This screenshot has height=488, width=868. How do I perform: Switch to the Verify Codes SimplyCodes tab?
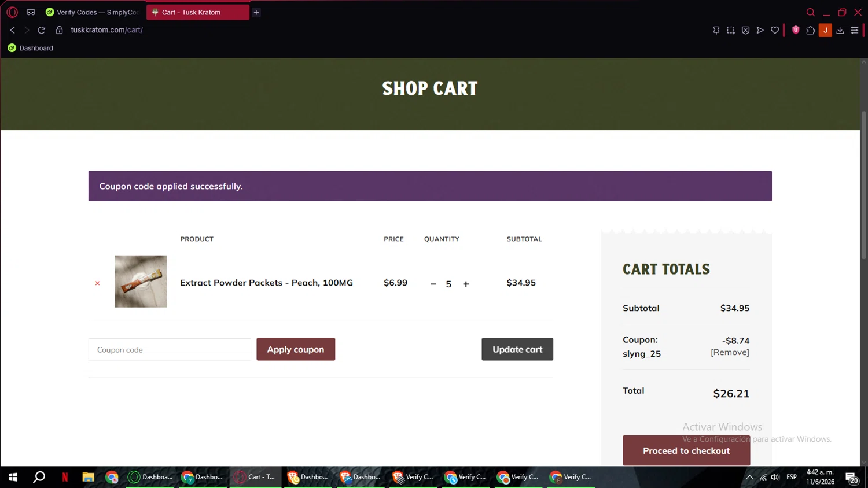pyautogui.click(x=93, y=12)
